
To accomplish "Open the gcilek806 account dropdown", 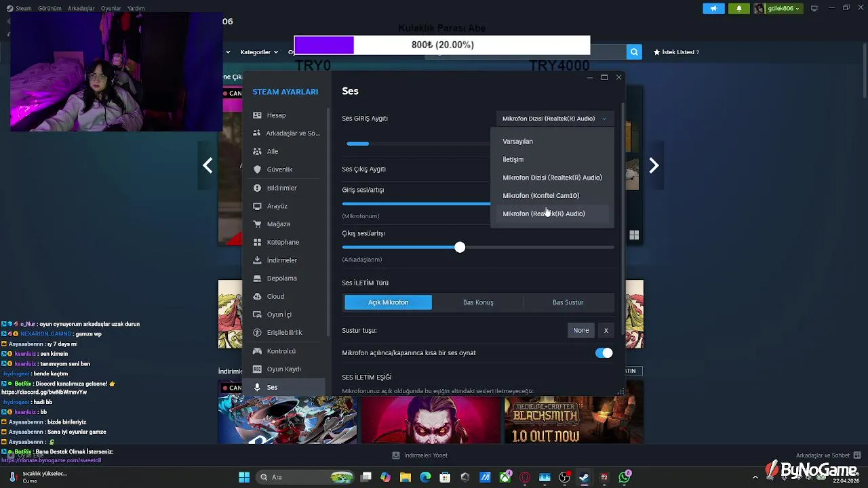I will [x=778, y=8].
